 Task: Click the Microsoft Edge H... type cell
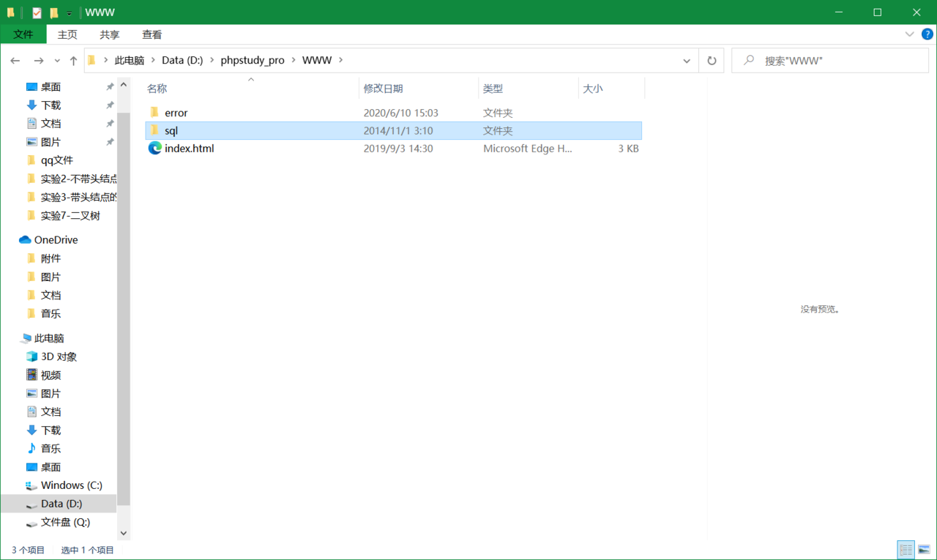coord(527,148)
